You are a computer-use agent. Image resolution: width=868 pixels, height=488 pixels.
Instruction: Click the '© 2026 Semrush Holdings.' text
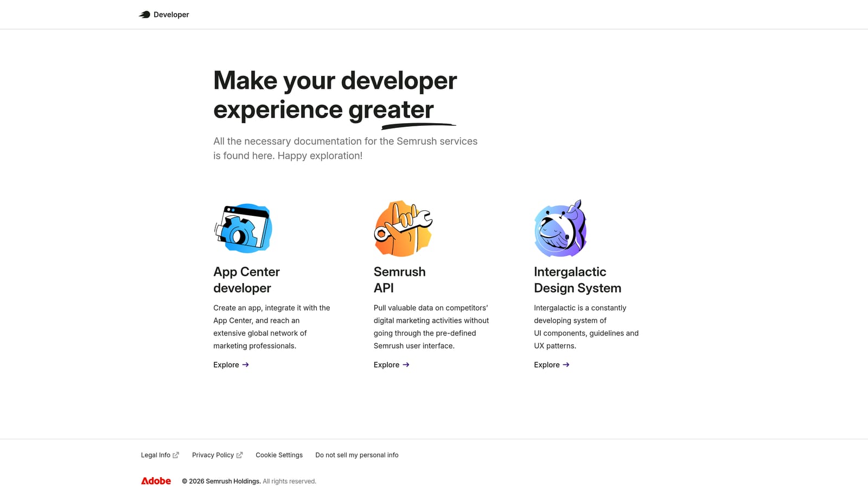(x=221, y=481)
